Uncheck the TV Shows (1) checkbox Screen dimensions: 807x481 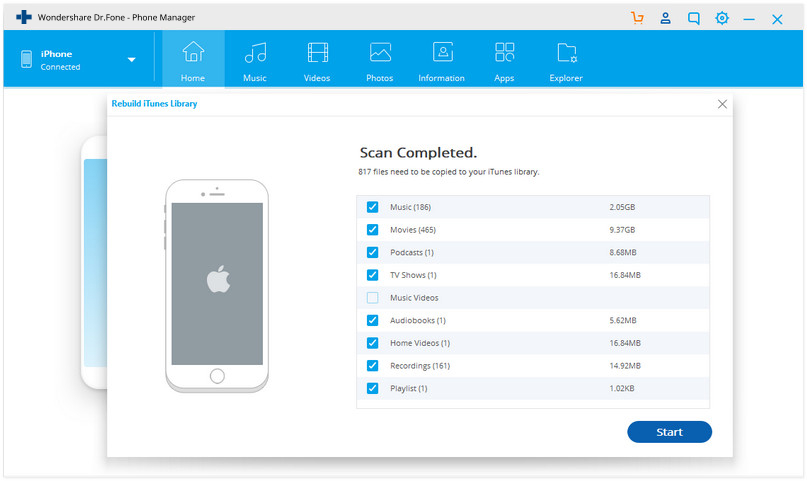coord(373,275)
